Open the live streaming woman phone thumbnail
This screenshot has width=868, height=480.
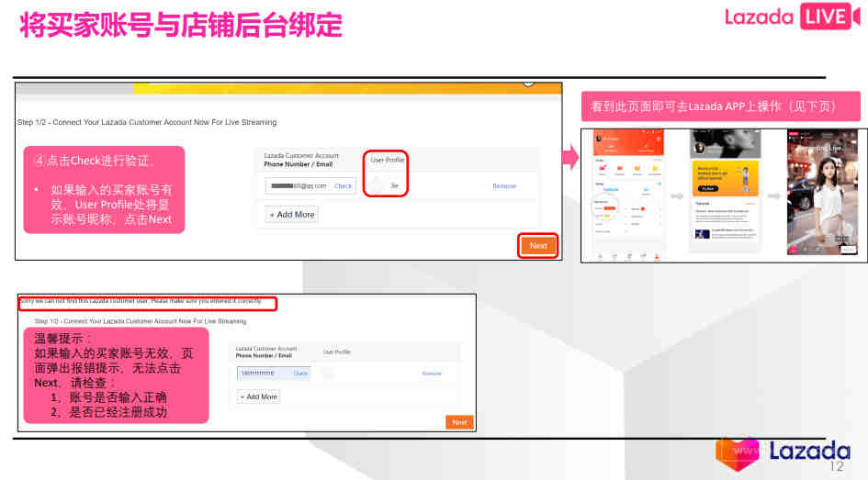pyautogui.click(x=822, y=192)
